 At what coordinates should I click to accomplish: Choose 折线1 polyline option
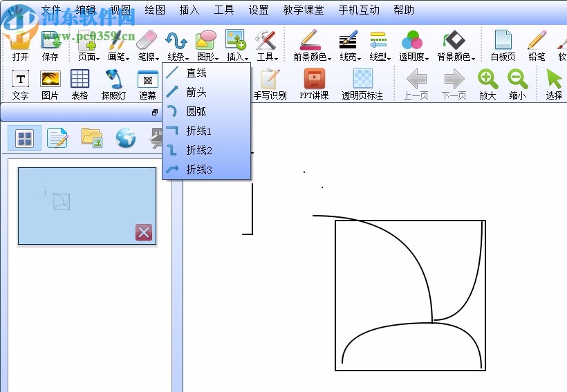207,131
